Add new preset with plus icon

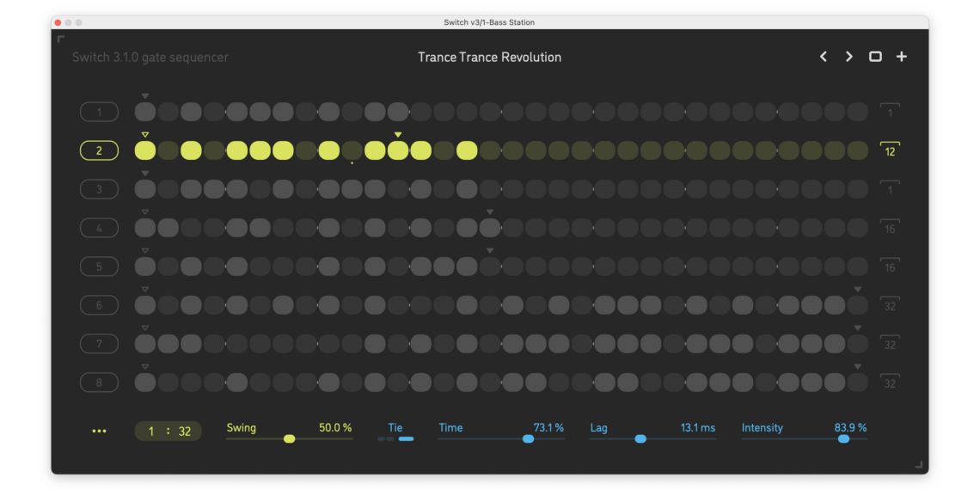(901, 57)
